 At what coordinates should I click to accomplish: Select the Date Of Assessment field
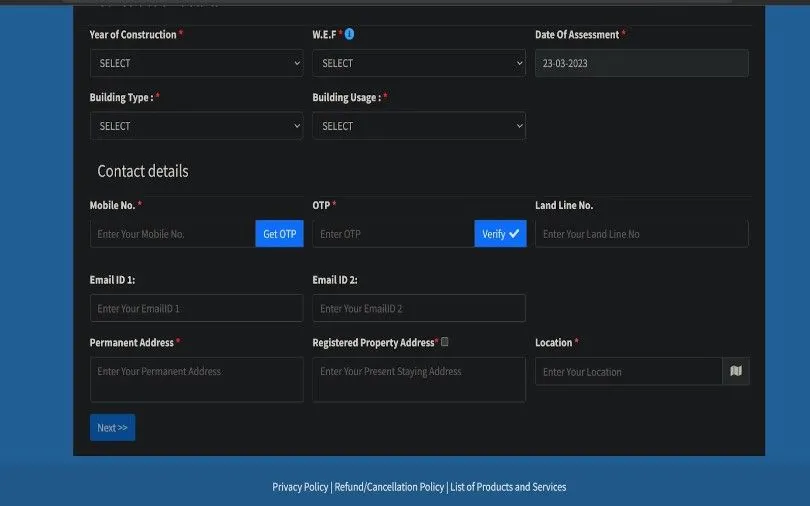point(641,63)
